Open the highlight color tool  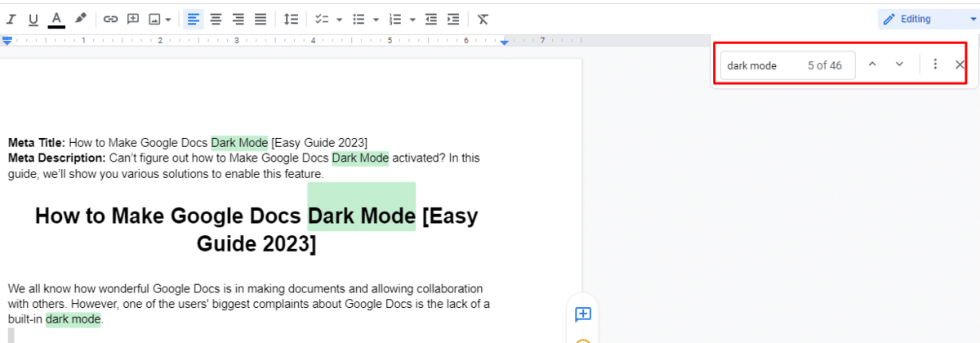click(x=80, y=19)
